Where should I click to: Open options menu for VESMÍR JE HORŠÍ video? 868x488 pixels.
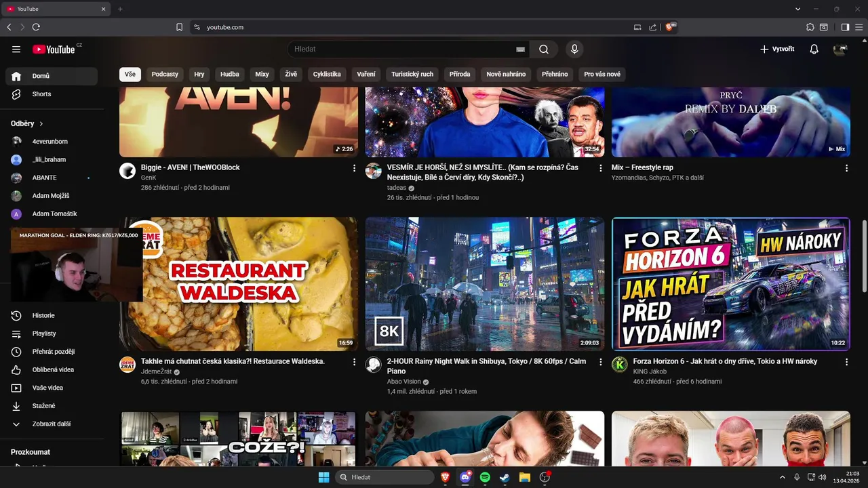coord(600,168)
